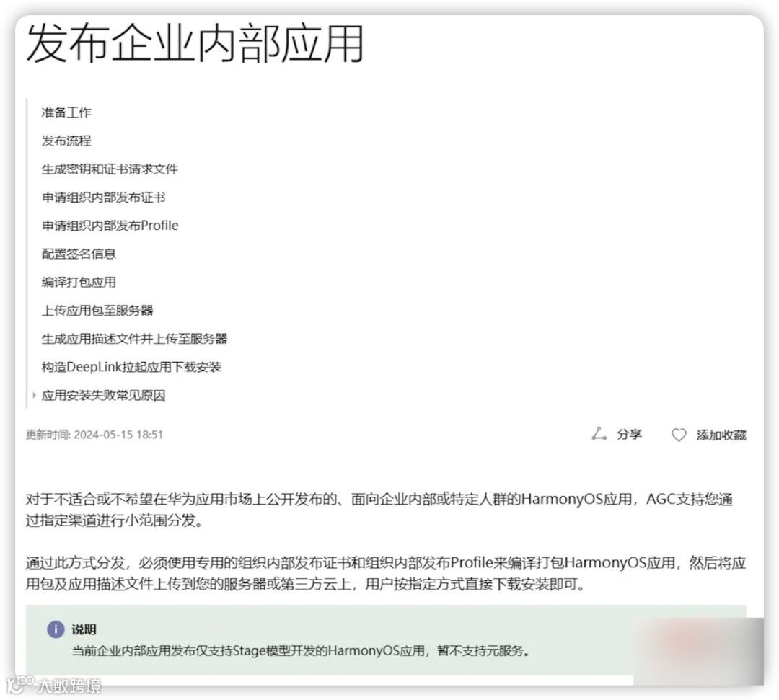Open the 准备工作 section link

tap(66, 112)
